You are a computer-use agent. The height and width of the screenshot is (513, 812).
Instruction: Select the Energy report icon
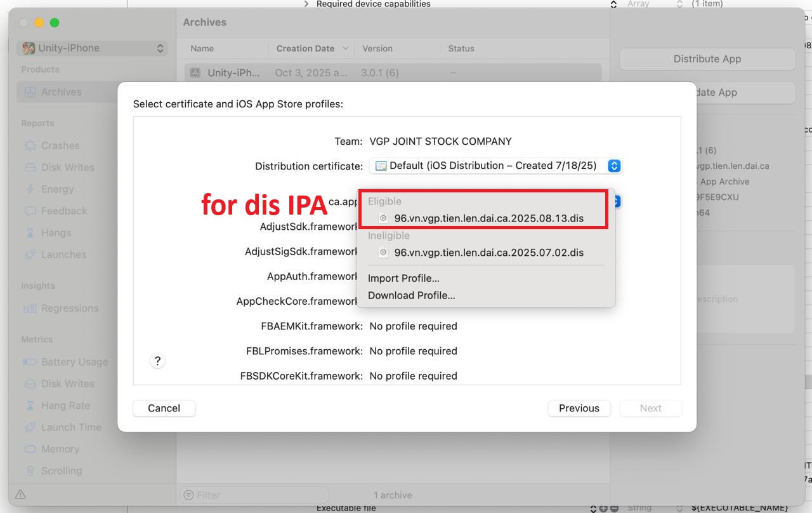coord(56,189)
